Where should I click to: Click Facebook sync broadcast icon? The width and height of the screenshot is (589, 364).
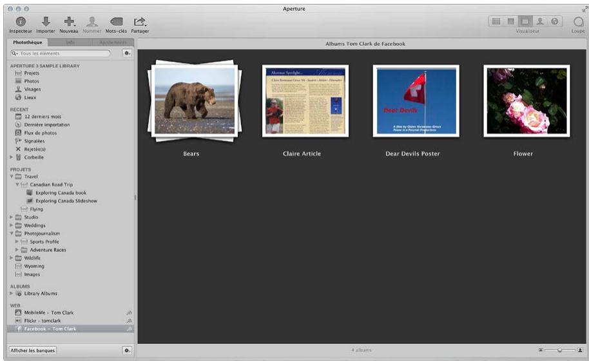[129, 329]
